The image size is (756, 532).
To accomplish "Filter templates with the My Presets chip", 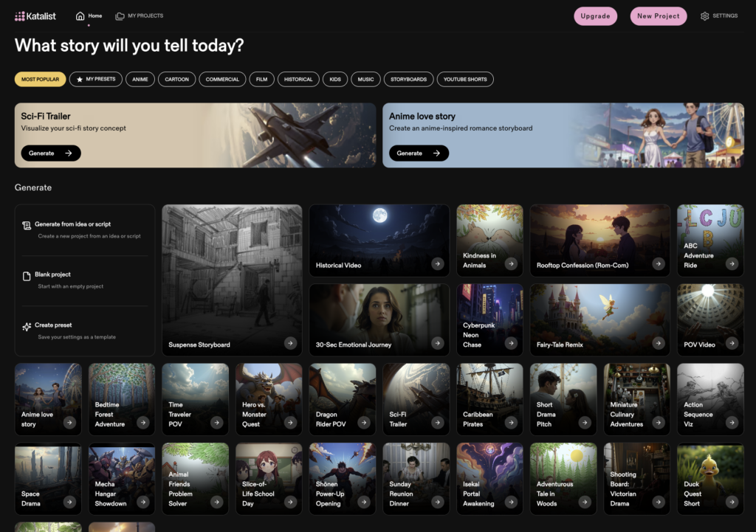I will pyautogui.click(x=96, y=79).
